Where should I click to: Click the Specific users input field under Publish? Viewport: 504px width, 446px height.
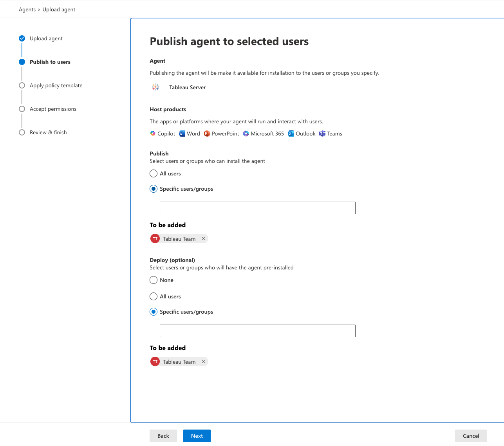[x=257, y=208]
